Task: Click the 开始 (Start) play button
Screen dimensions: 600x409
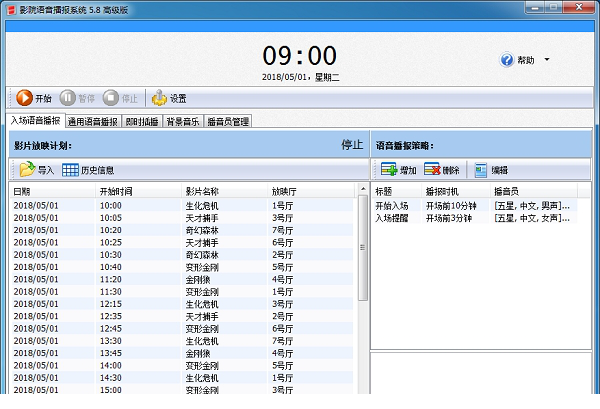Action: (24, 98)
